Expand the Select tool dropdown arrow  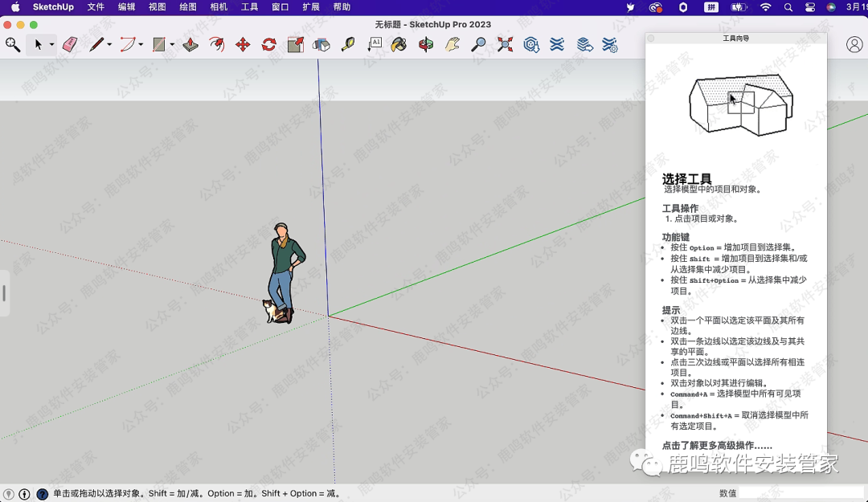tap(51, 45)
